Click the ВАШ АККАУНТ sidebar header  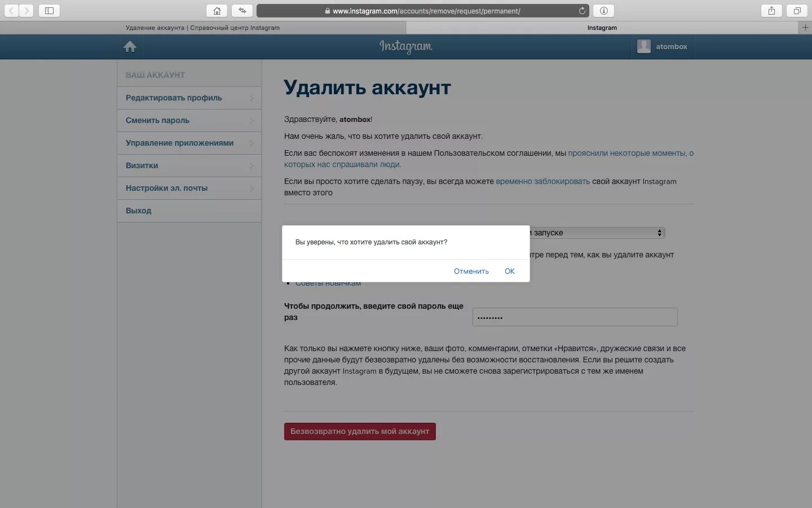pos(155,75)
